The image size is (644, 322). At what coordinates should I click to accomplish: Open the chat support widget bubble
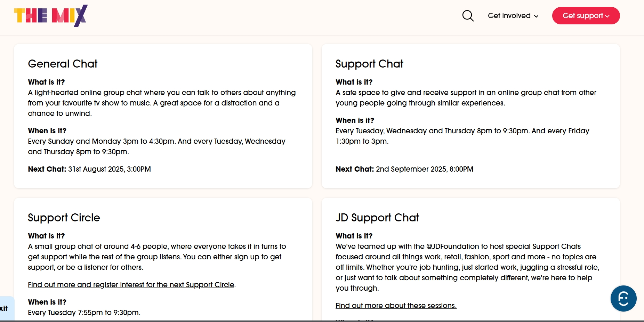point(623,298)
